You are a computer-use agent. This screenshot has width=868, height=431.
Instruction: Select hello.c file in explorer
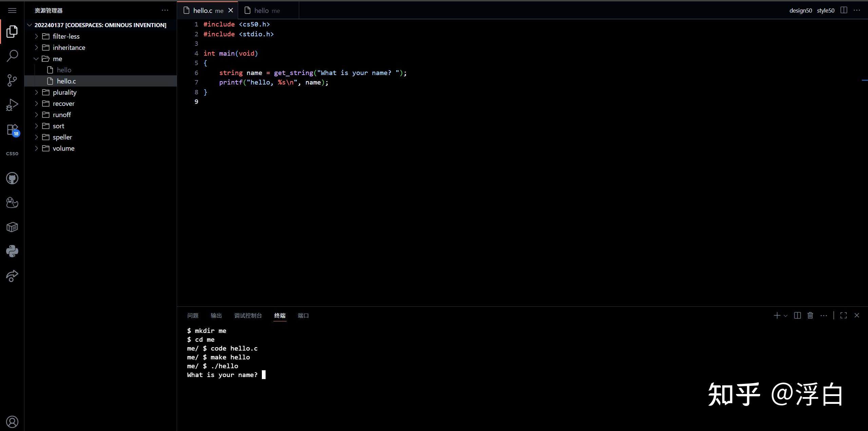coord(66,81)
